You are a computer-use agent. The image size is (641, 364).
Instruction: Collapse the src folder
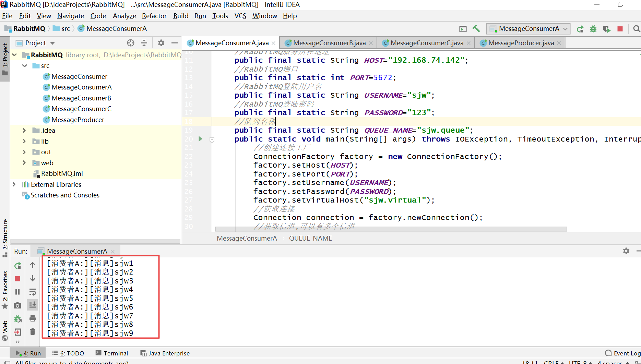(x=25, y=66)
